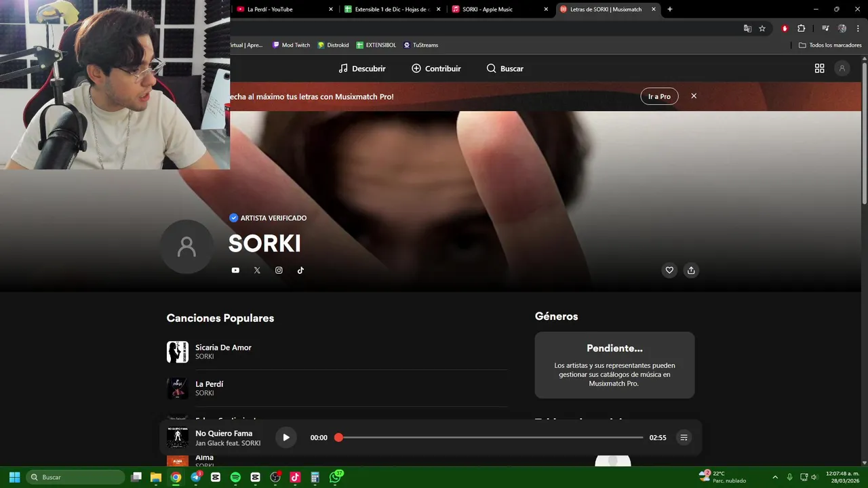Favorite the artist with the heart button
This screenshot has height=488, width=868.
click(x=669, y=270)
